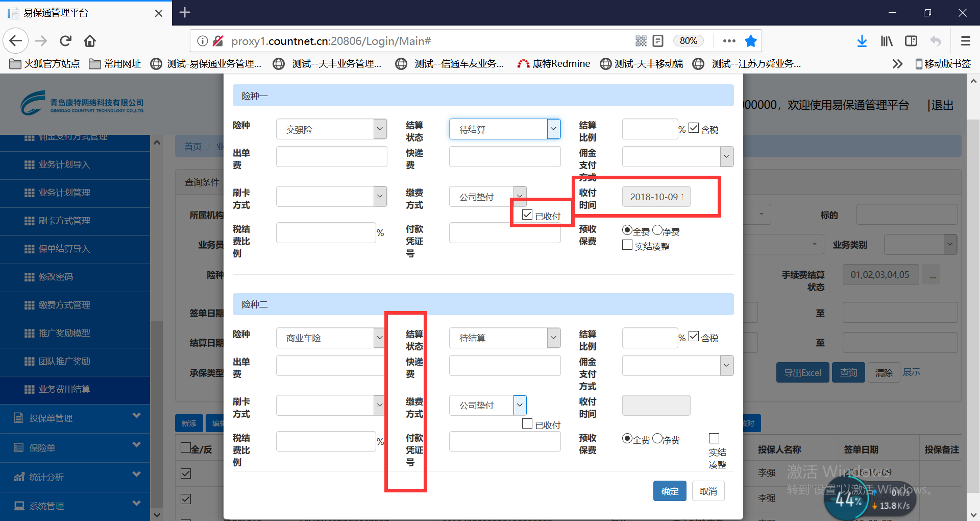Open 康特Redmine bookmark
This screenshot has width=980, height=521.
point(554,64)
